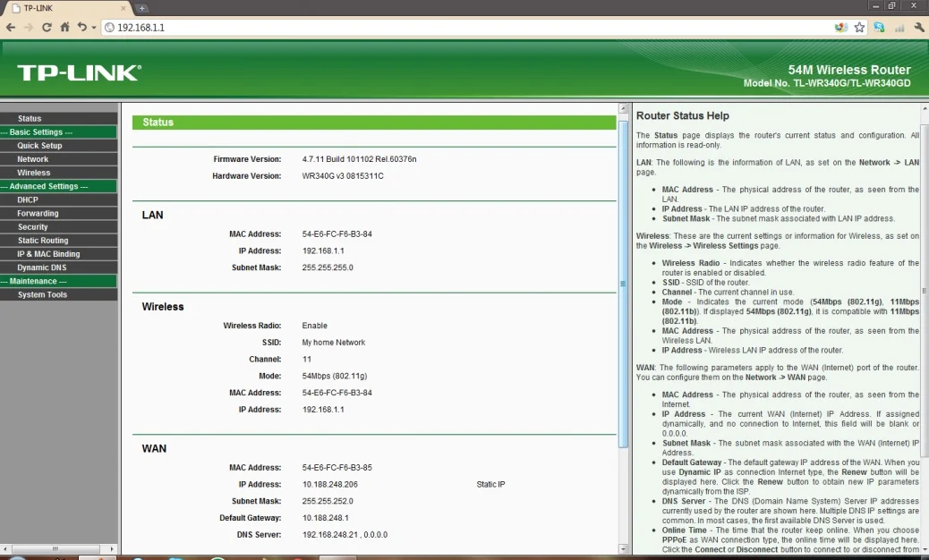This screenshot has width=929, height=560.
Task: Open dropdown arrow beside the undo icon
Action: (x=93, y=28)
